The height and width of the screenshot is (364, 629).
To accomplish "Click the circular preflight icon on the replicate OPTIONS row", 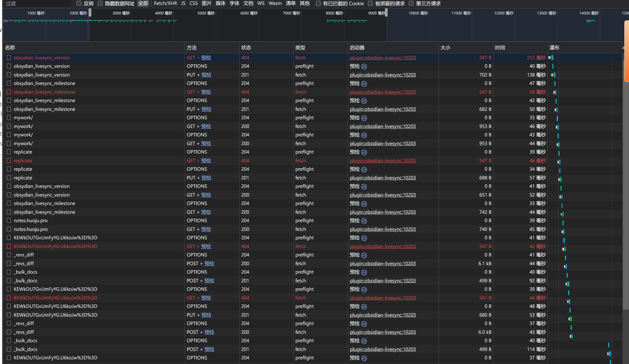I will click(364, 152).
